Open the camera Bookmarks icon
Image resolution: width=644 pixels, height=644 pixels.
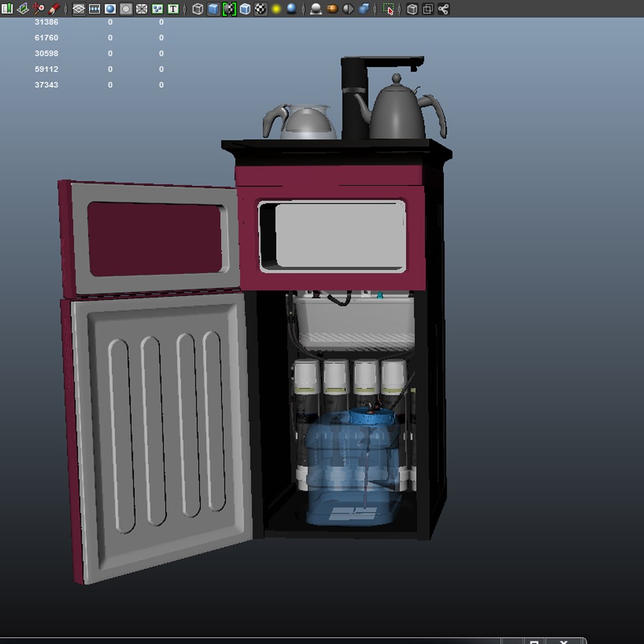tap(7, 8)
